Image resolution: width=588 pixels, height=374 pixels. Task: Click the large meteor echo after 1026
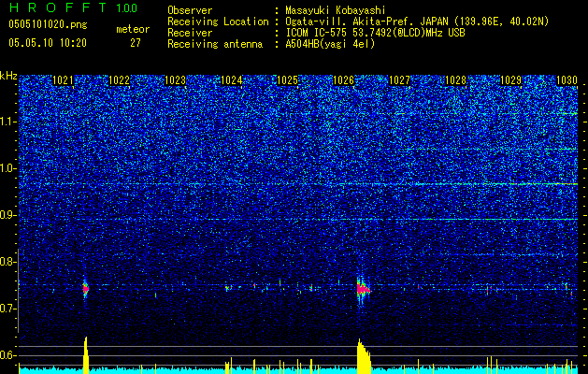coord(363,290)
